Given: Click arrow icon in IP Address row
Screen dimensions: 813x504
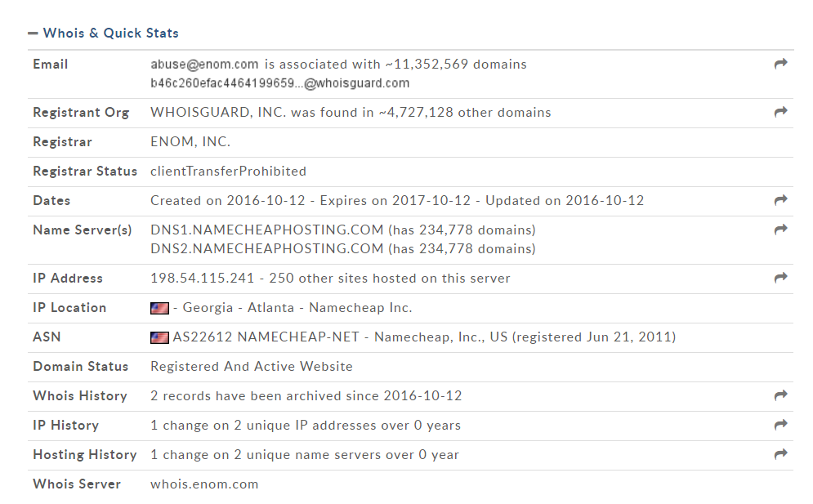Looking at the screenshot, I should (x=780, y=278).
